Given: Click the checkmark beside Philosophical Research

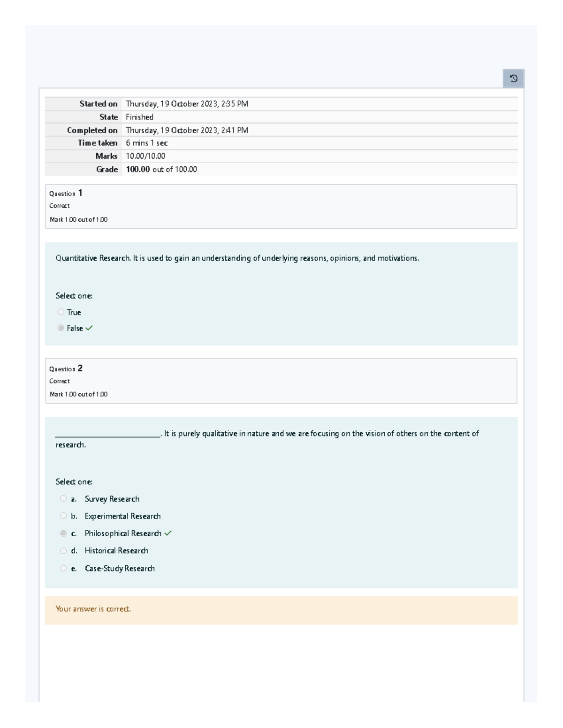Looking at the screenshot, I should click(169, 533).
